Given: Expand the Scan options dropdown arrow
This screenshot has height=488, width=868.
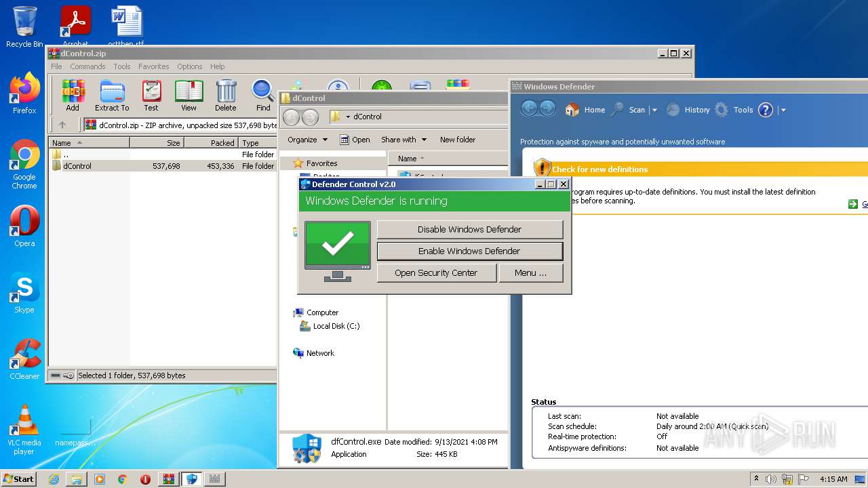Looking at the screenshot, I should click(x=654, y=110).
